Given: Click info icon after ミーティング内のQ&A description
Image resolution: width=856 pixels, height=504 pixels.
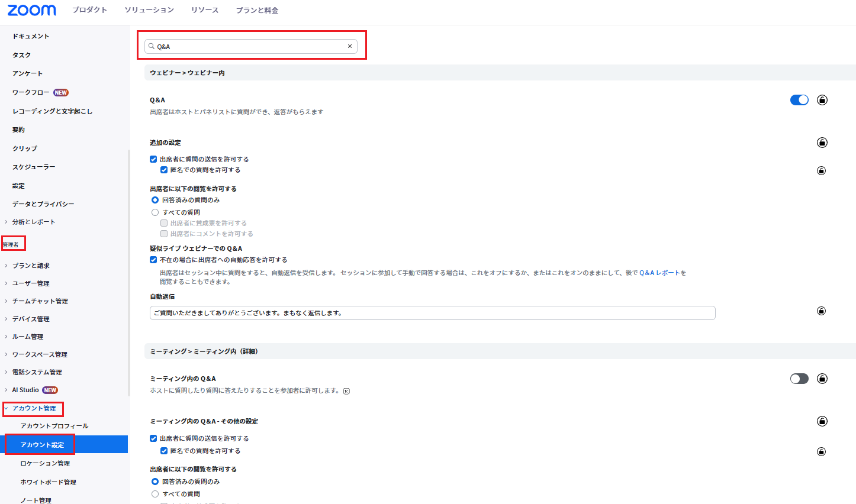Looking at the screenshot, I should pos(347,391).
